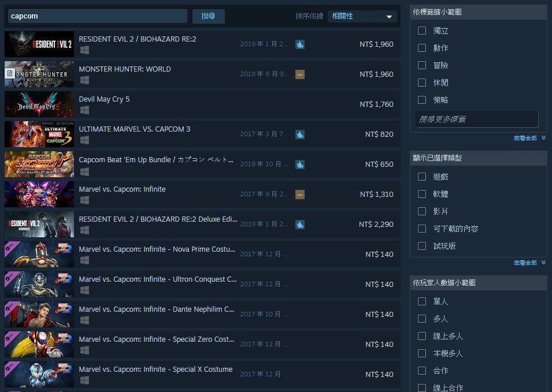Enable the 影片 type filter
The image size is (552, 392).
click(422, 211)
